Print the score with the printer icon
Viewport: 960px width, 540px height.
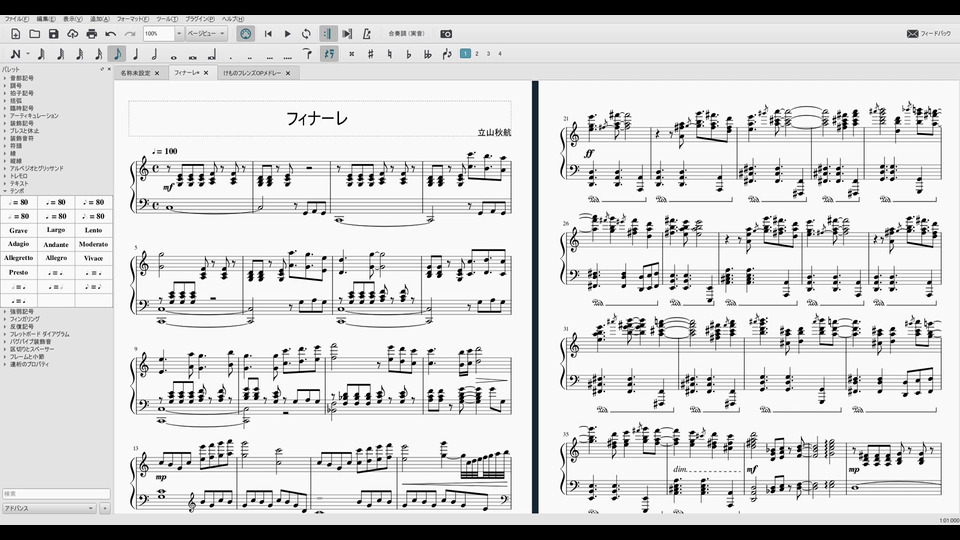[92, 34]
